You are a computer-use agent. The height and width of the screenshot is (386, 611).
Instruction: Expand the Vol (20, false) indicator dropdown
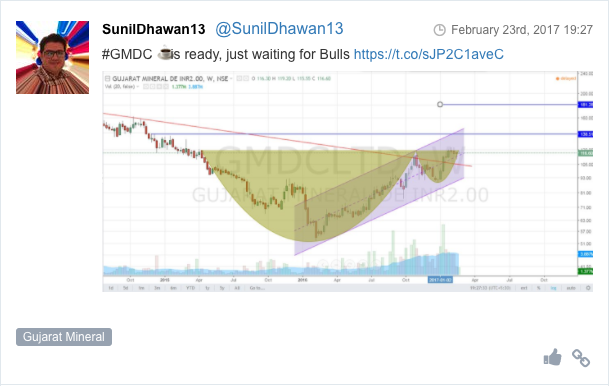click(138, 86)
